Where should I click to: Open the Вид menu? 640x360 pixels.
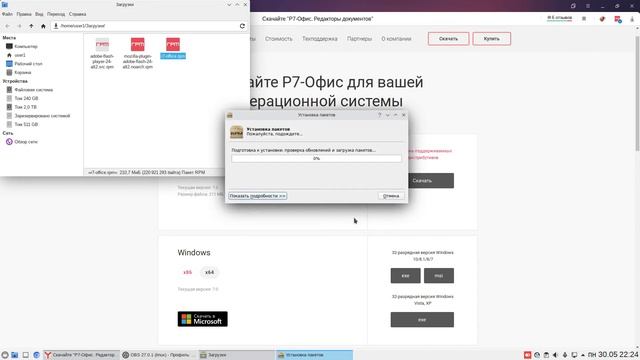(x=39, y=14)
